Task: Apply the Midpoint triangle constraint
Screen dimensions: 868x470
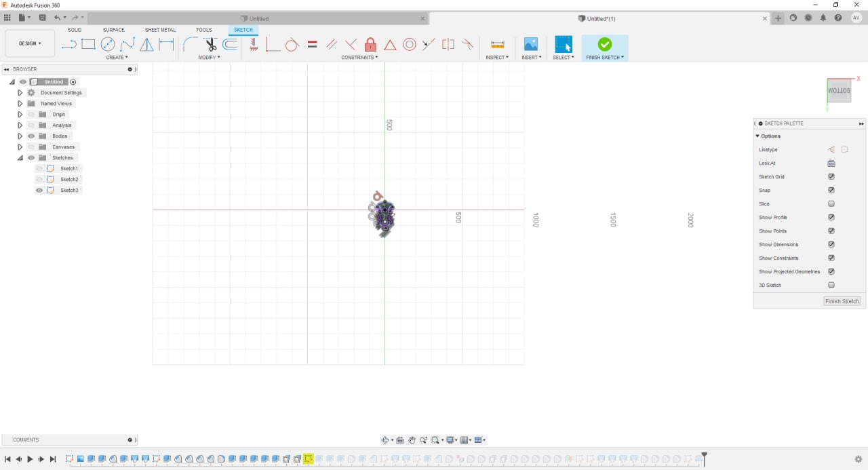Action: (390, 45)
